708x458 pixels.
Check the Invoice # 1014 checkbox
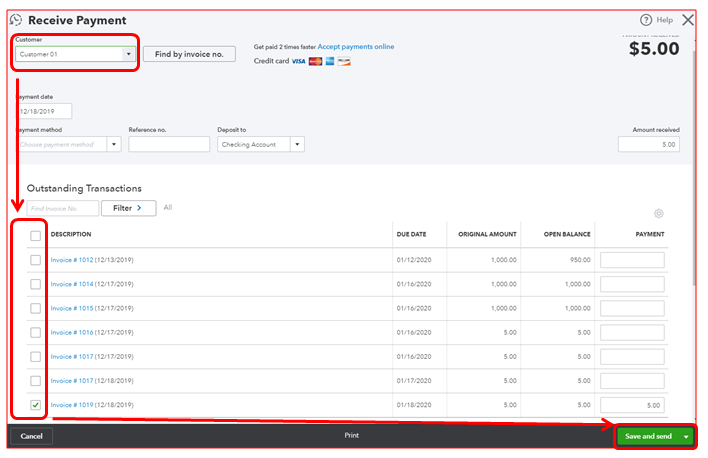pos(35,284)
